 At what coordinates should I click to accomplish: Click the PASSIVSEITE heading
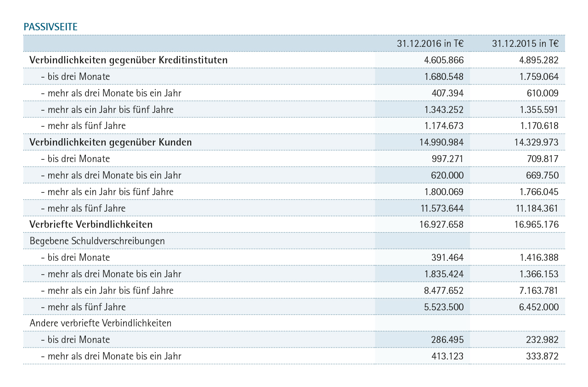51,27
